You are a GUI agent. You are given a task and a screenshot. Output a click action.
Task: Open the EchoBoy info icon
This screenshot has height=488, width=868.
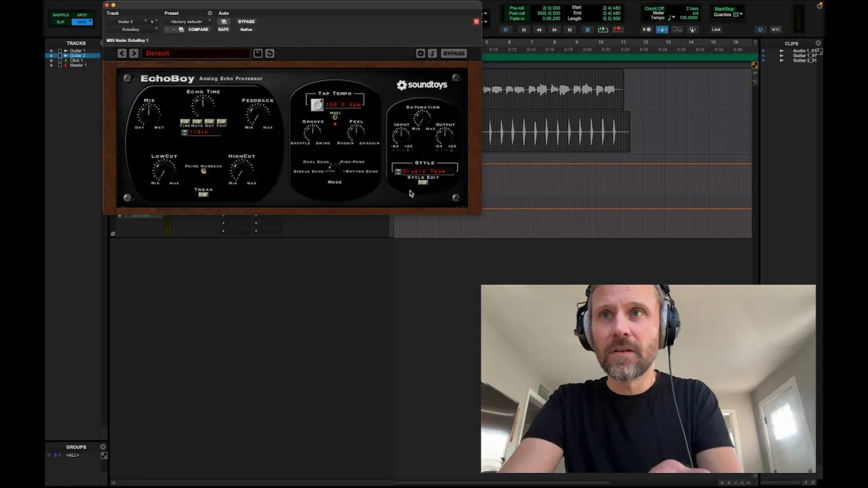(432, 54)
